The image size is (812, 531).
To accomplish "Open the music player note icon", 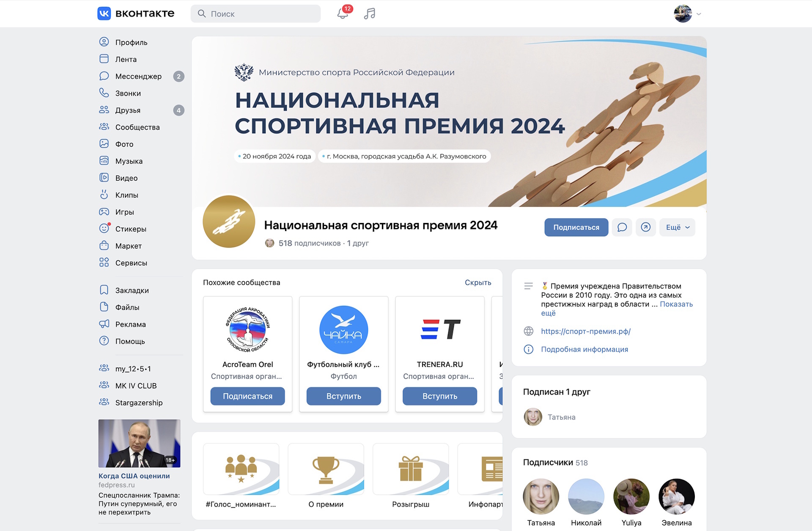I will 370,14.
